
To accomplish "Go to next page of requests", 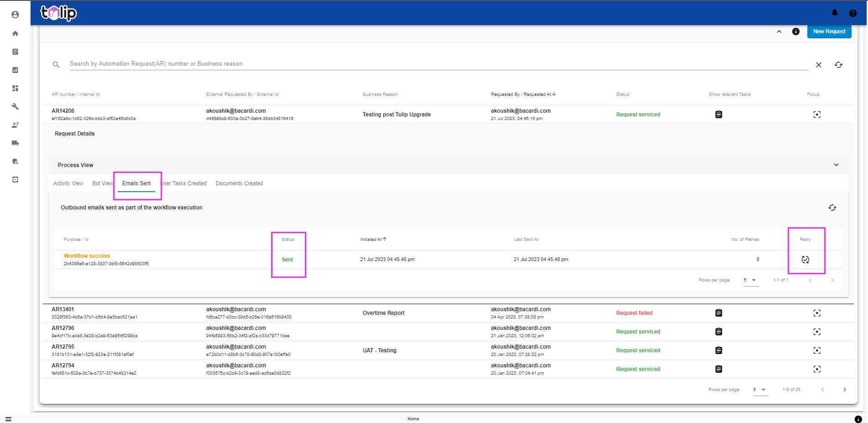I will pyautogui.click(x=845, y=390).
